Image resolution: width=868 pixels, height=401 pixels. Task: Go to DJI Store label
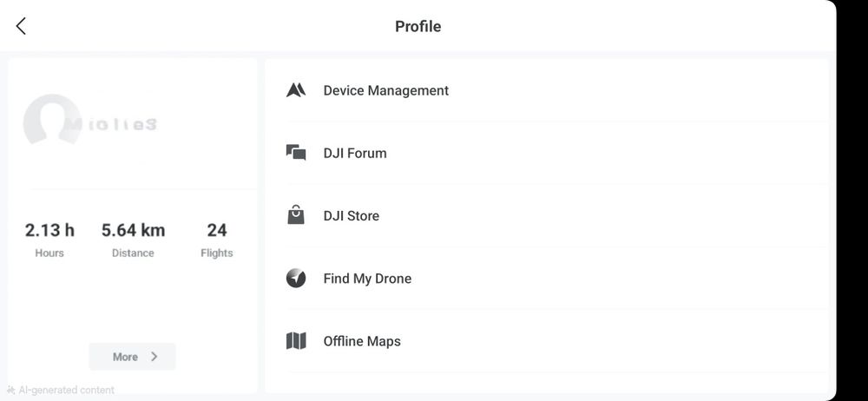pos(352,215)
